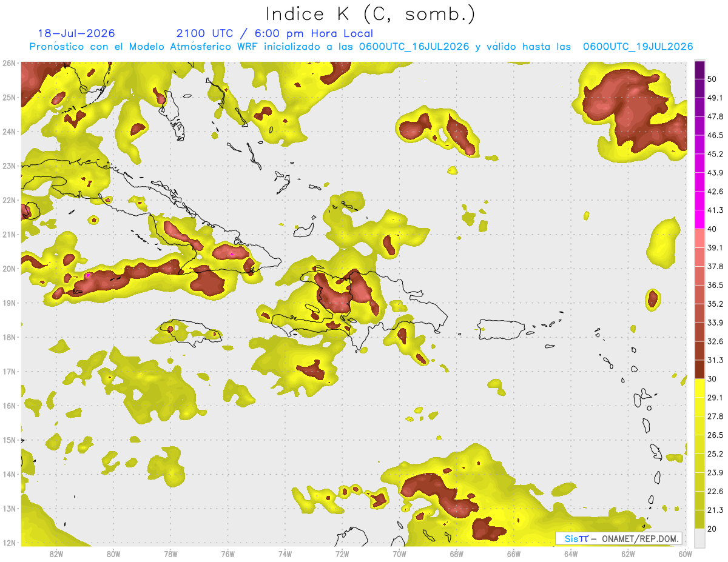Select the 26N latitude axis label
Viewport: 728px width, 562px height.
pos(8,63)
